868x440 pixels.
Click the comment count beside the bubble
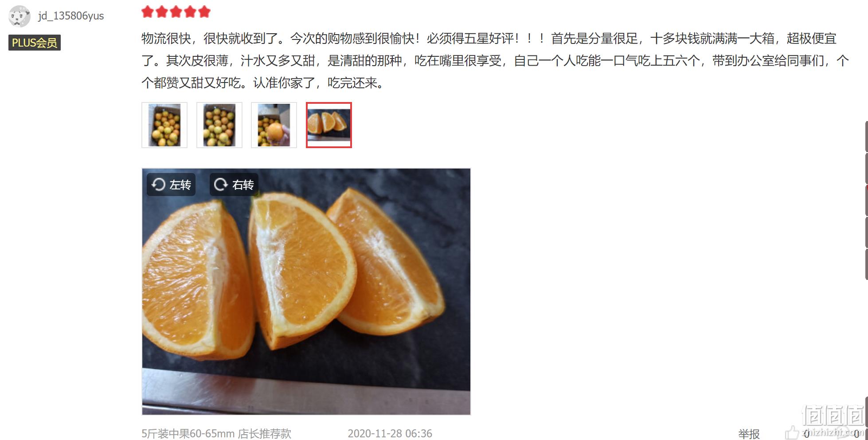coord(856,433)
